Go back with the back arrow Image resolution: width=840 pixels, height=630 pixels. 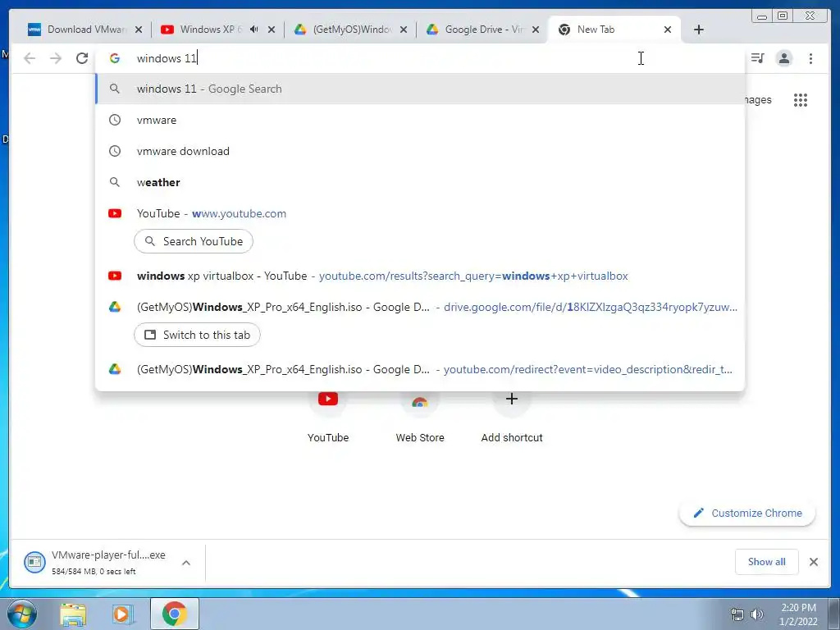(30, 58)
